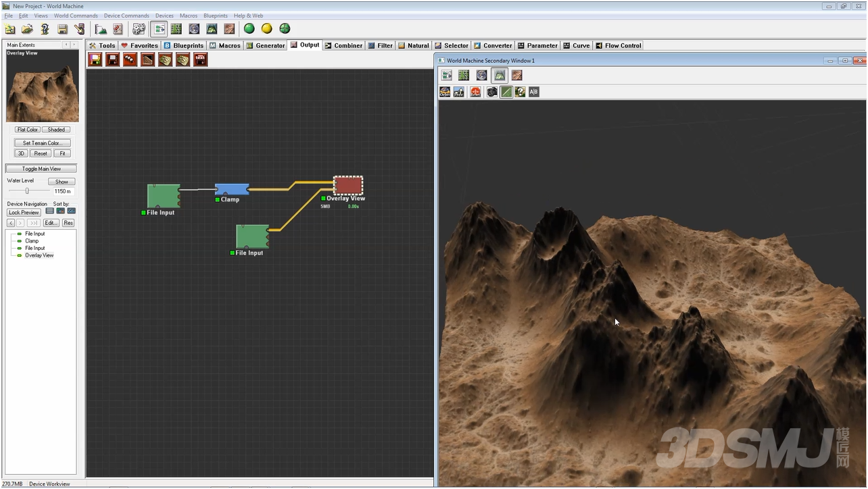The height and width of the screenshot is (489, 868).
Task: Add the third Output device icon in the device strip
Action: click(x=130, y=59)
